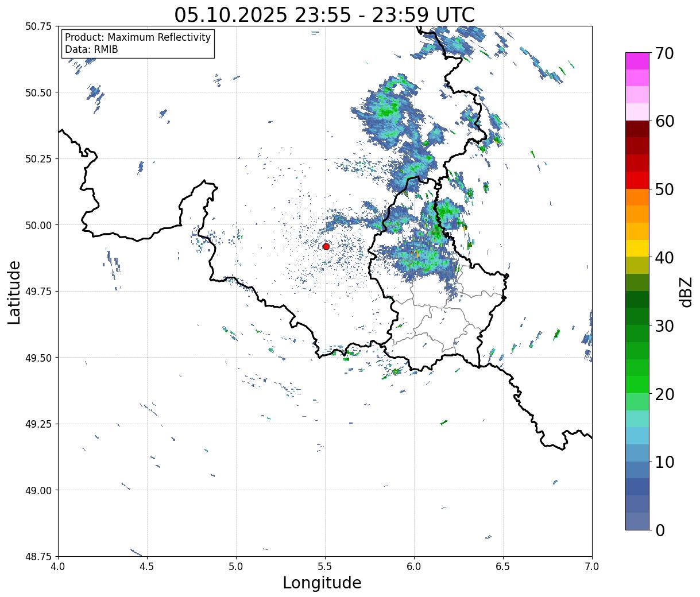Click the bright green swatch just above 20
Viewport: 700px width, 597px height.
pos(637,385)
